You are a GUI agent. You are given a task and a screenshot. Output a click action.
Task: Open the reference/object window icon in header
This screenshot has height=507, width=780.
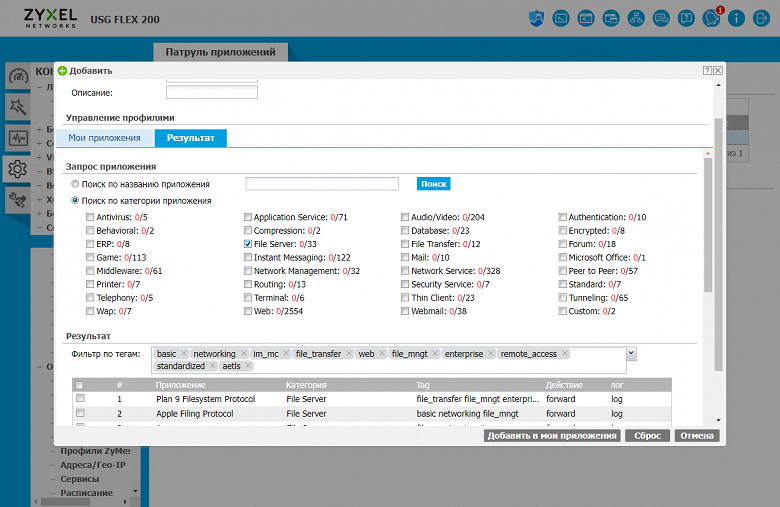[610, 19]
